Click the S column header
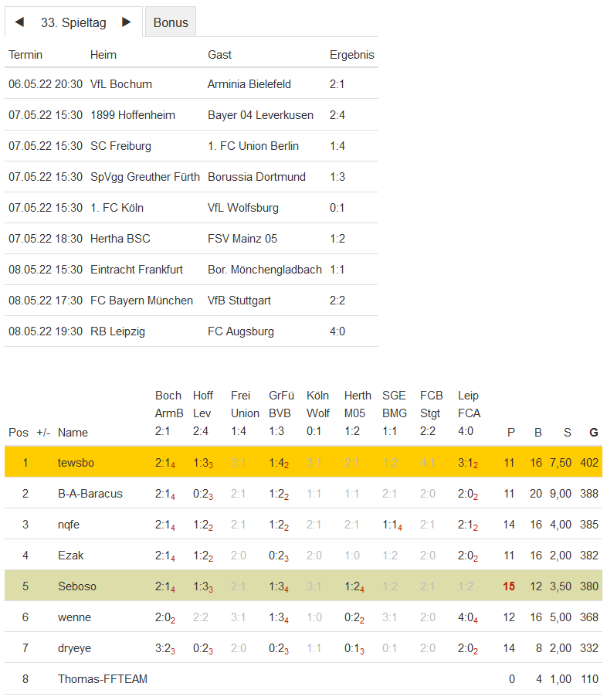Image resolution: width=607 pixels, height=700 pixels. point(567,433)
